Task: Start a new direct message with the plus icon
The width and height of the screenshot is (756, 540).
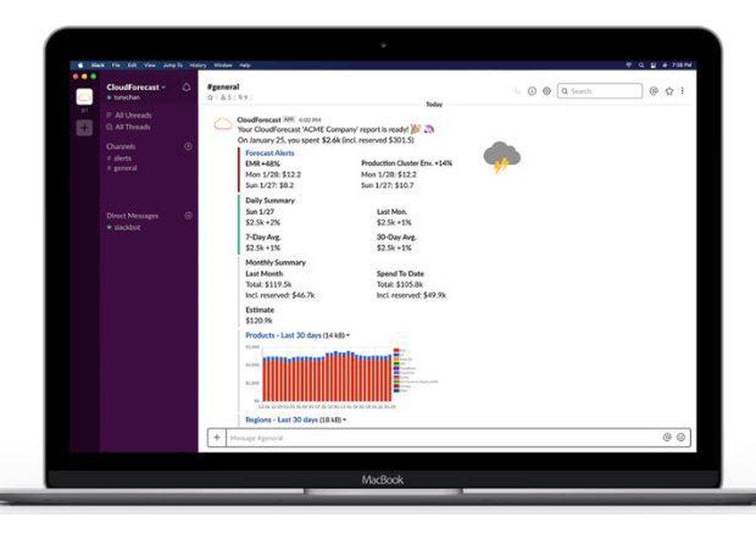Action: 188,216
